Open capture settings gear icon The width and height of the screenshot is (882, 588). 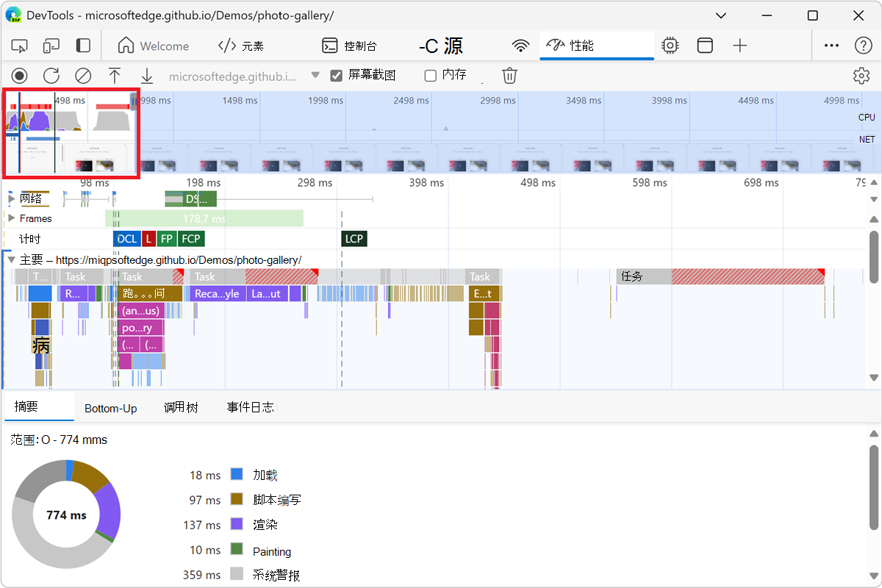[x=861, y=75]
